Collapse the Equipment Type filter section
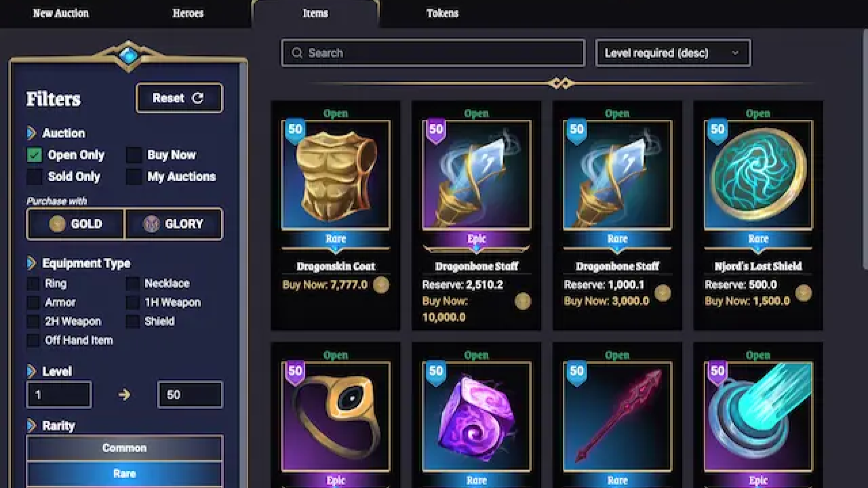The height and width of the screenshot is (488, 868). (x=31, y=263)
